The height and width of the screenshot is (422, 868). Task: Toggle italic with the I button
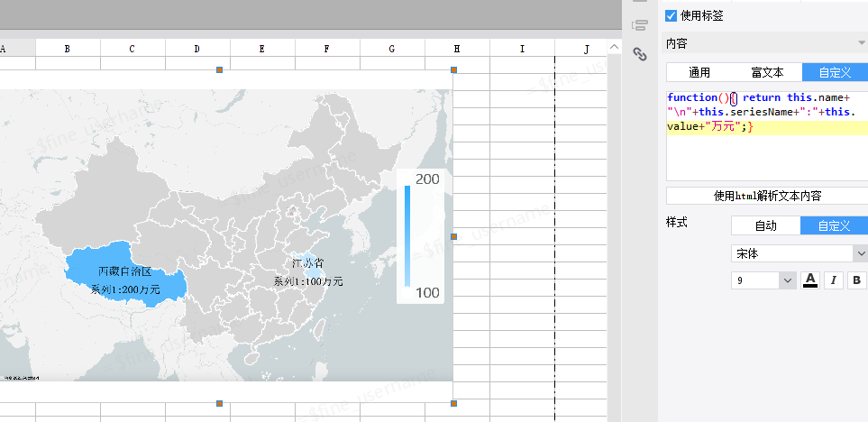(x=834, y=280)
